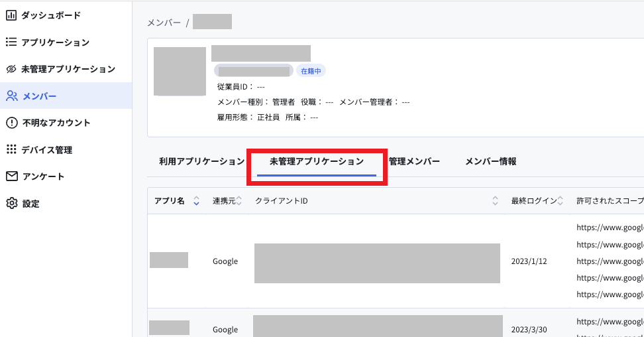
Task: Click the member profile avatar
Action: [x=180, y=71]
